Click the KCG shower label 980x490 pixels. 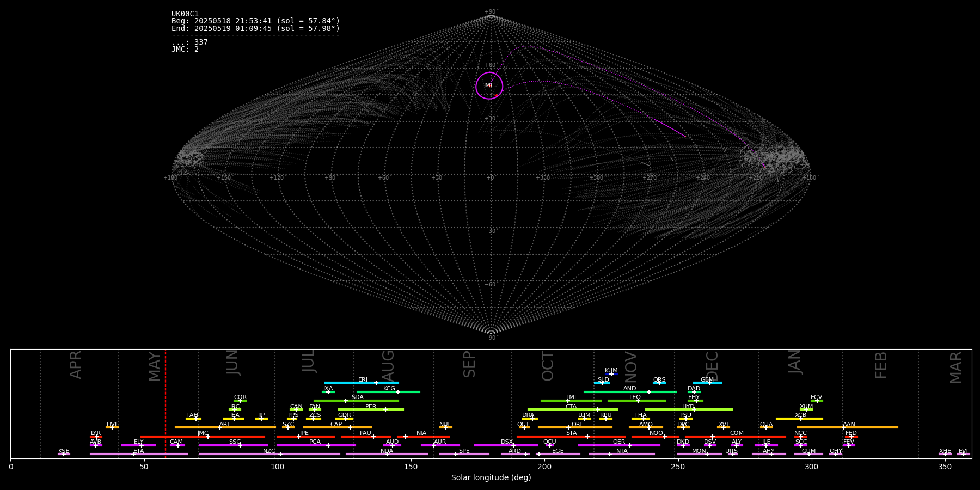[x=389, y=389]
